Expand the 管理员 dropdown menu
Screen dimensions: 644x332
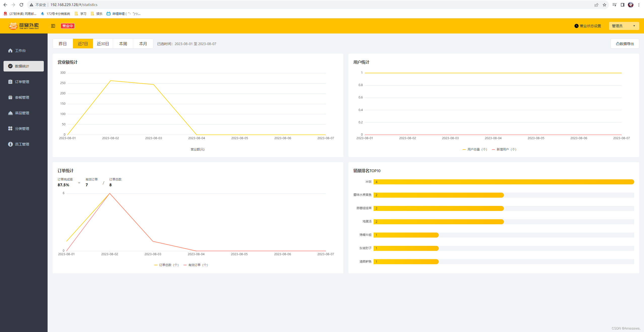[x=624, y=26]
